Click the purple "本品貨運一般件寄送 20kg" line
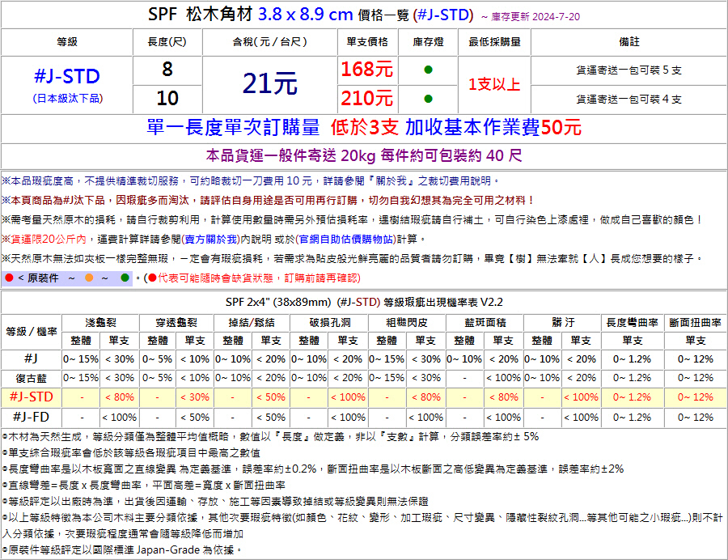Viewport: 728px width, 560px height. [364, 155]
